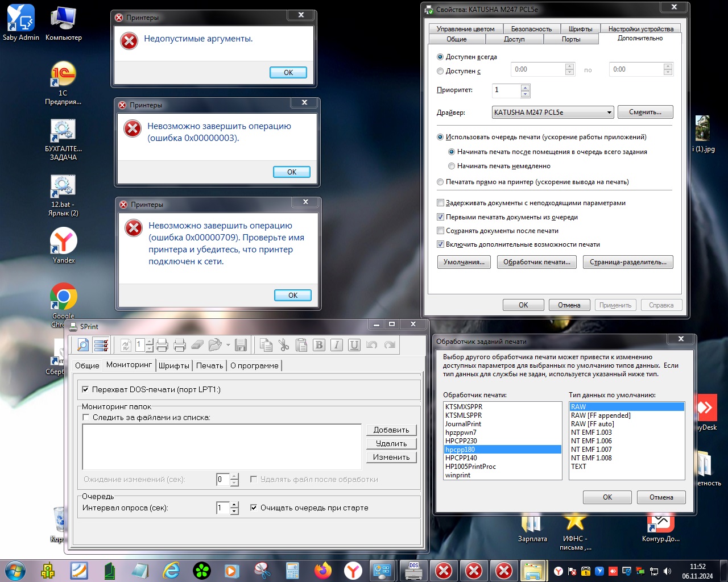Select NT EMF 1.008 data type
This screenshot has height=582, width=728.
pos(626,458)
